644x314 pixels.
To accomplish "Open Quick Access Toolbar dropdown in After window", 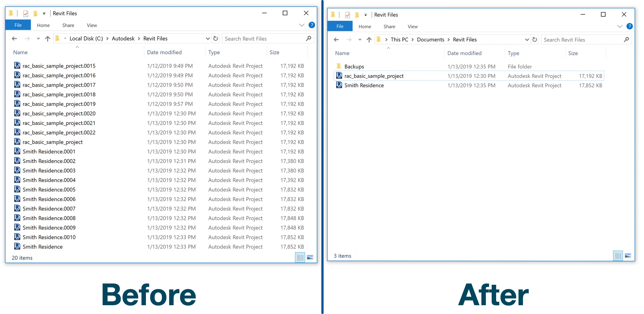I will 366,15.
